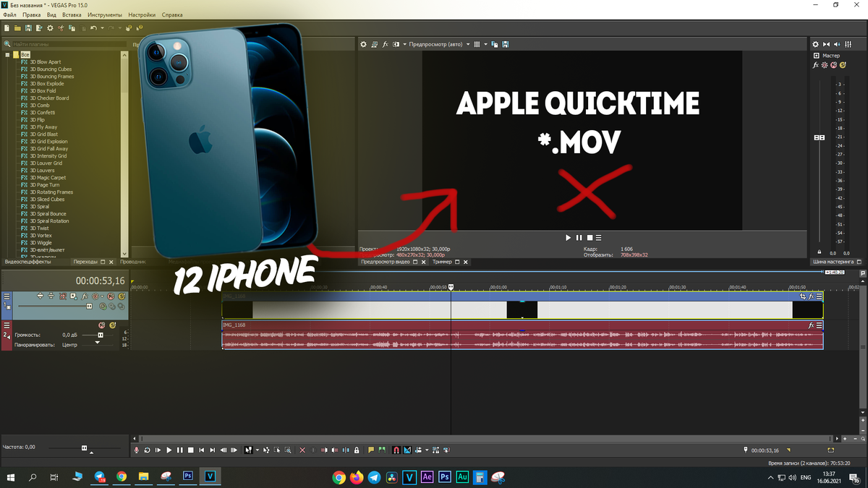Save preview snapshot to file

(505, 44)
